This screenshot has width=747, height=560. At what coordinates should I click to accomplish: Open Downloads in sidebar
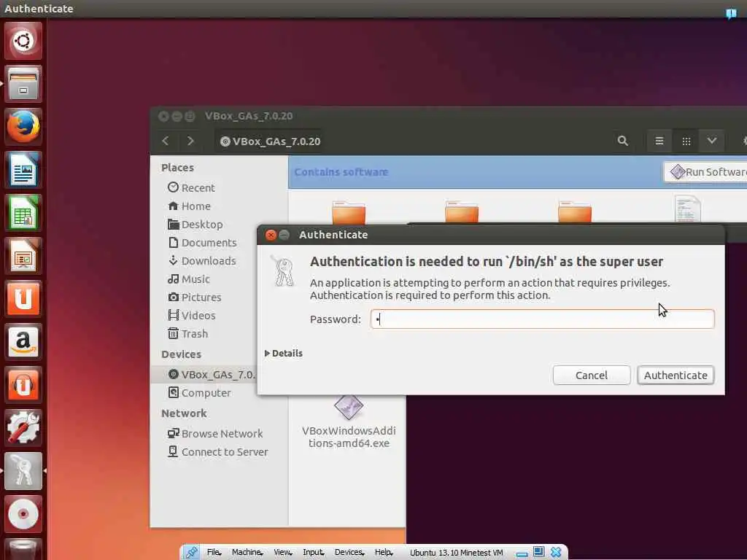(x=202, y=261)
